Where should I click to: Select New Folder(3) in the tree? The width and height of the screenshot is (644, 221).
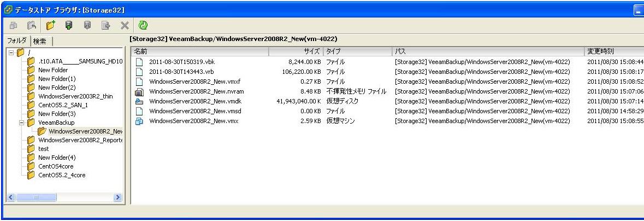click(57, 114)
